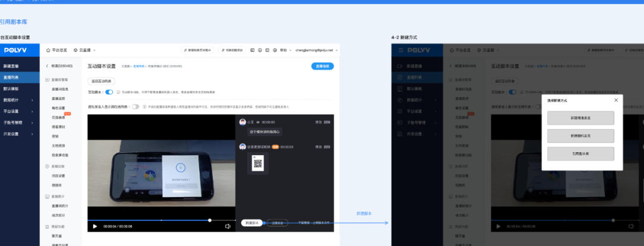Mute the video with the speaker icon
This screenshot has width=644, height=246.
[228, 226]
